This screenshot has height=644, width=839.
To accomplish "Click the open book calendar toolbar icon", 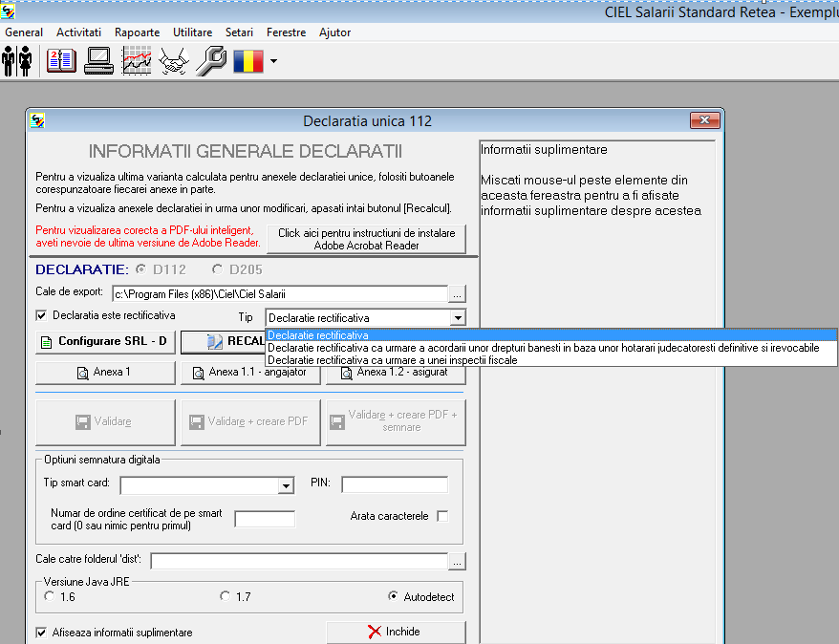I will coord(61,60).
